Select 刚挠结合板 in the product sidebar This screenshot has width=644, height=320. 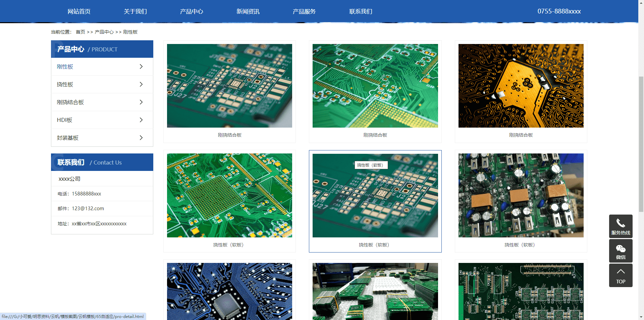102,102
